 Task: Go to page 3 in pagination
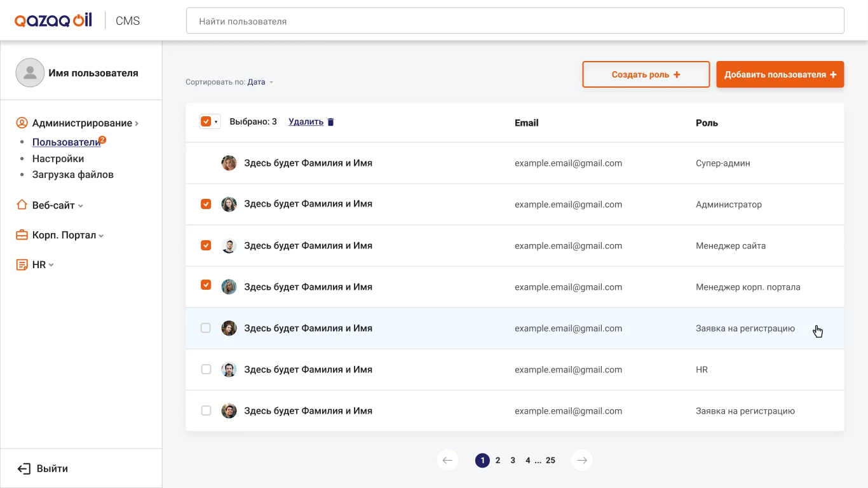click(513, 461)
